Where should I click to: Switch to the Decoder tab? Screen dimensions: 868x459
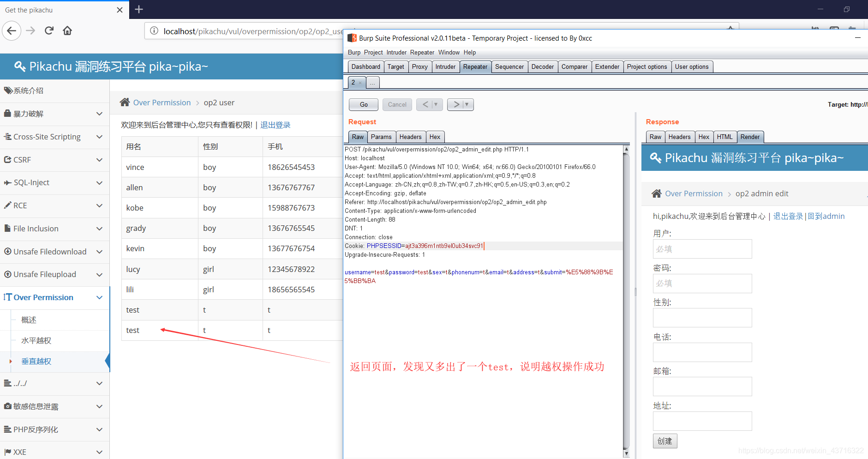[542, 66]
